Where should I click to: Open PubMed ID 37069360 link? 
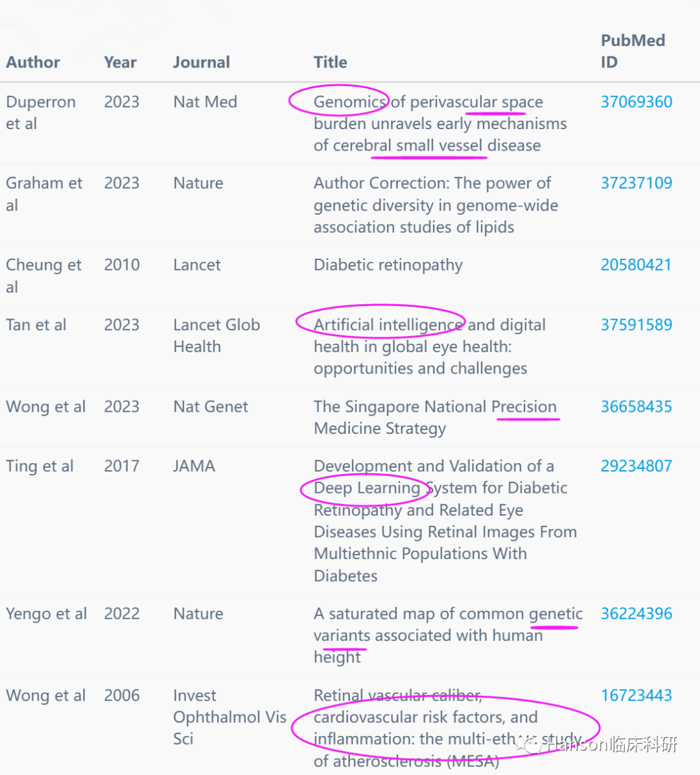click(x=636, y=102)
